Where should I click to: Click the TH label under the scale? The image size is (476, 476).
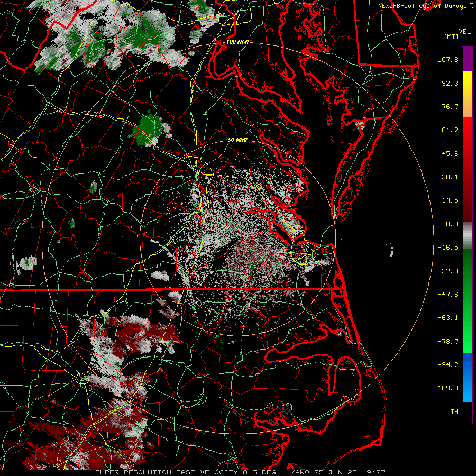(x=454, y=412)
